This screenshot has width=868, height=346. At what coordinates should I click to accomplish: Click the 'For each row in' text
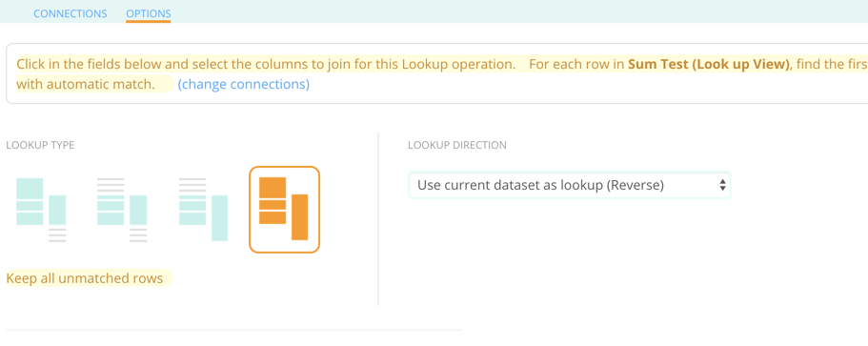[x=576, y=64]
